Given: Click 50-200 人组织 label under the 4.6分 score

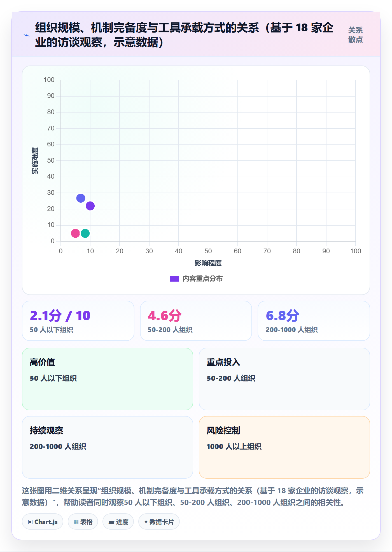Looking at the screenshot, I should coord(170,330).
